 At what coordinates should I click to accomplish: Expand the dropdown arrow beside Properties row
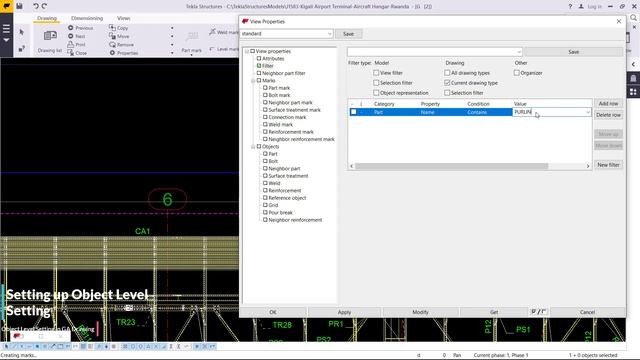(172, 53)
